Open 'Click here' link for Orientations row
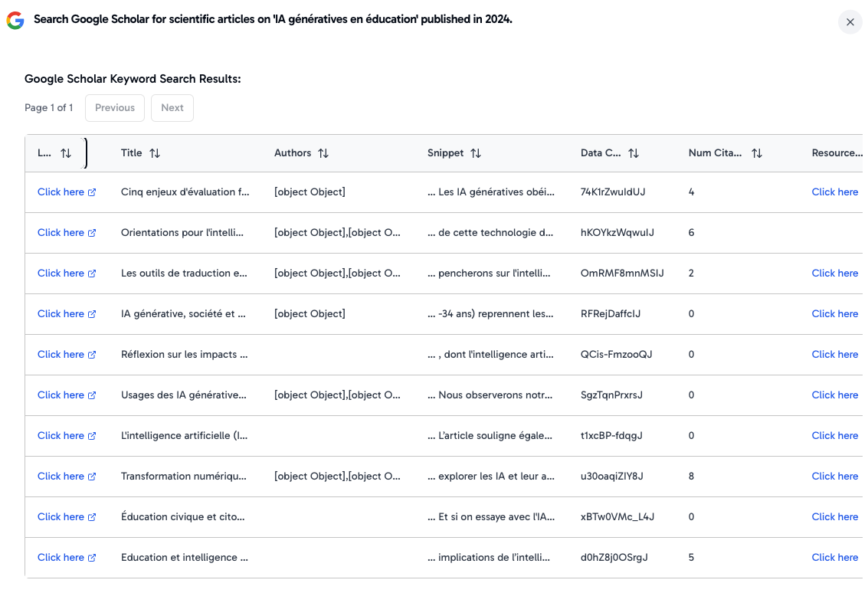Image resolution: width=868 pixels, height=593 pixels. point(61,233)
